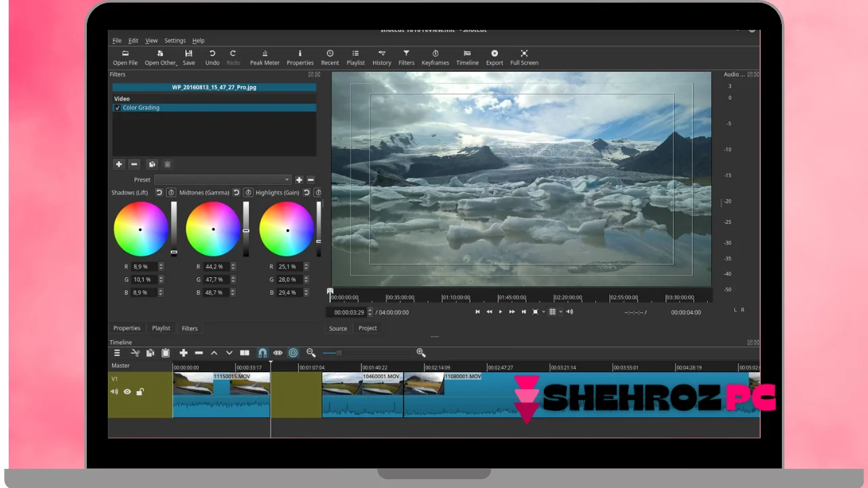Toggle timeline snapping magnet icon
Screen dimensions: 868x488
tap(262, 353)
